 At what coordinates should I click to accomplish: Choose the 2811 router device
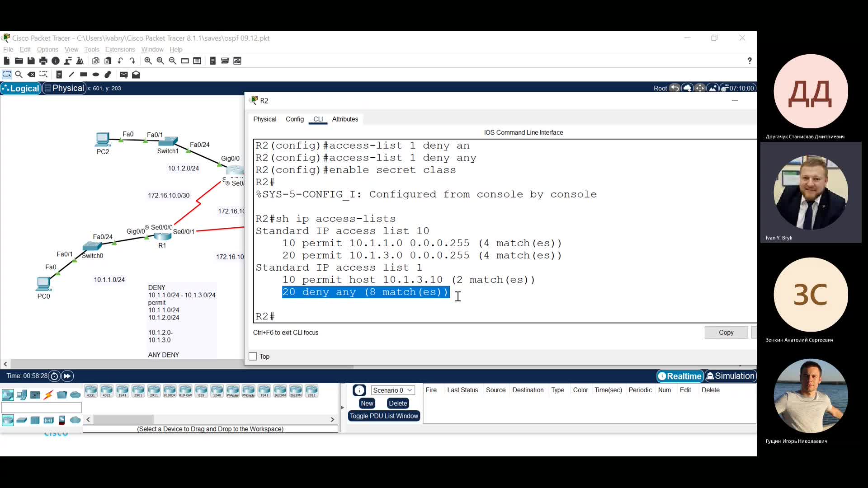point(311,391)
